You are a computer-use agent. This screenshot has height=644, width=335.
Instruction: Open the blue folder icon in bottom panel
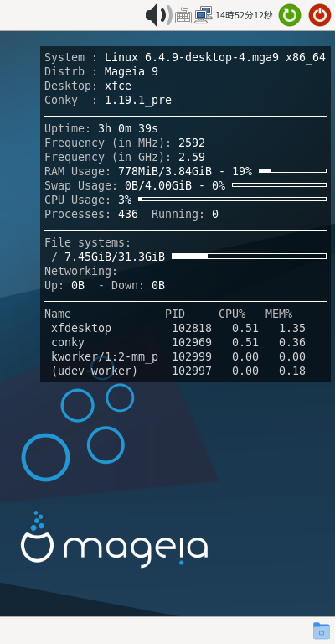coord(322,631)
